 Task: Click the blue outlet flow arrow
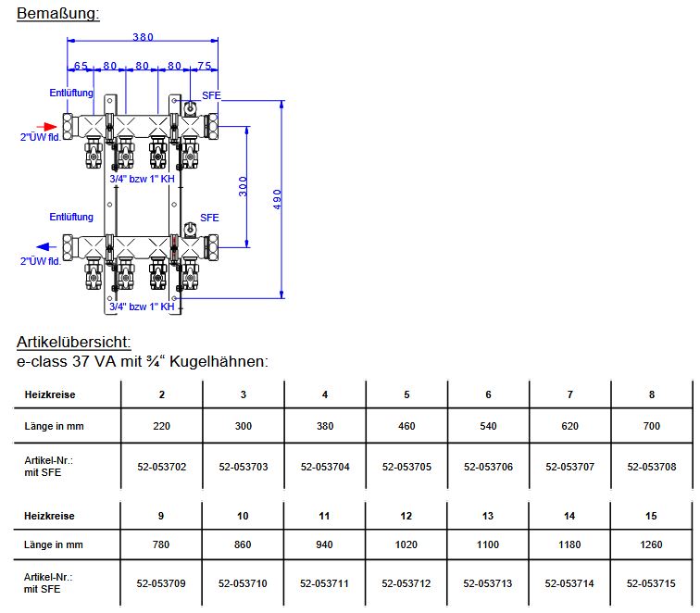pos(46,246)
